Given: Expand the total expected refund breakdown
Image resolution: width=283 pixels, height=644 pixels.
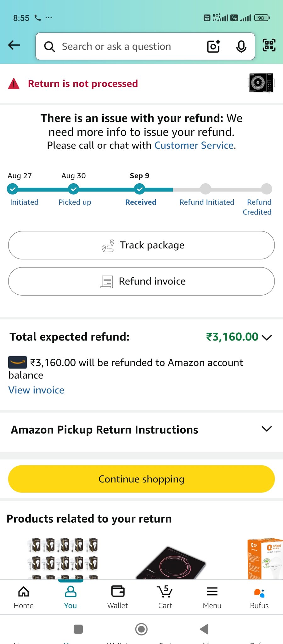Looking at the screenshot, I should click(x=266, y=337).
